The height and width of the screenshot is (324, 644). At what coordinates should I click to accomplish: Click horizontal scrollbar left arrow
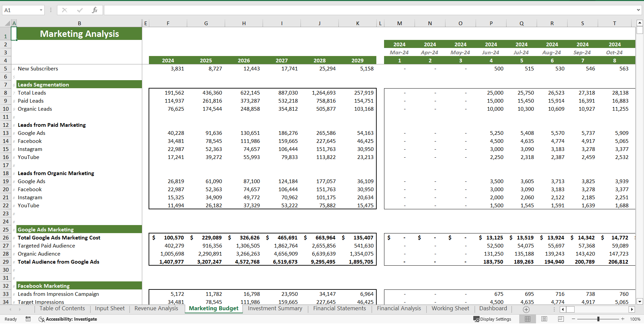click(x=563, y=309)
